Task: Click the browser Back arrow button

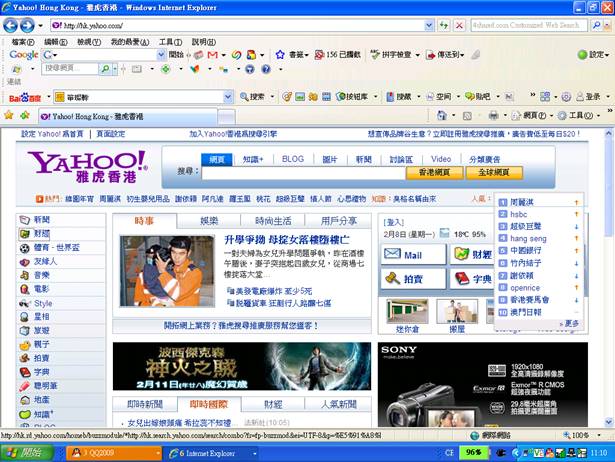Action: point(11,26)
